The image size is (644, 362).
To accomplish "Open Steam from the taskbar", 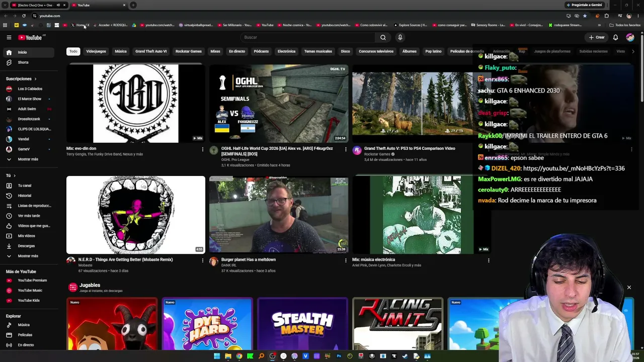I will 405,356.
